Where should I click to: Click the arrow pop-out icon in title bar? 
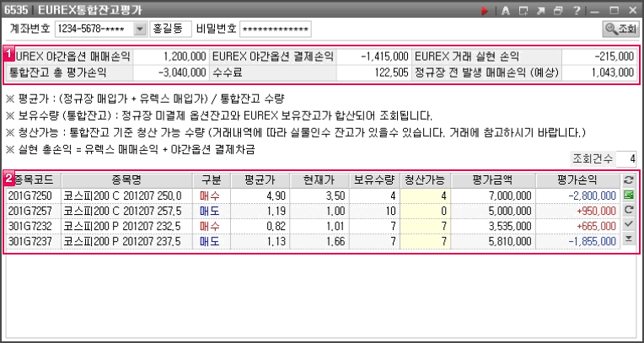pos(541,11)
